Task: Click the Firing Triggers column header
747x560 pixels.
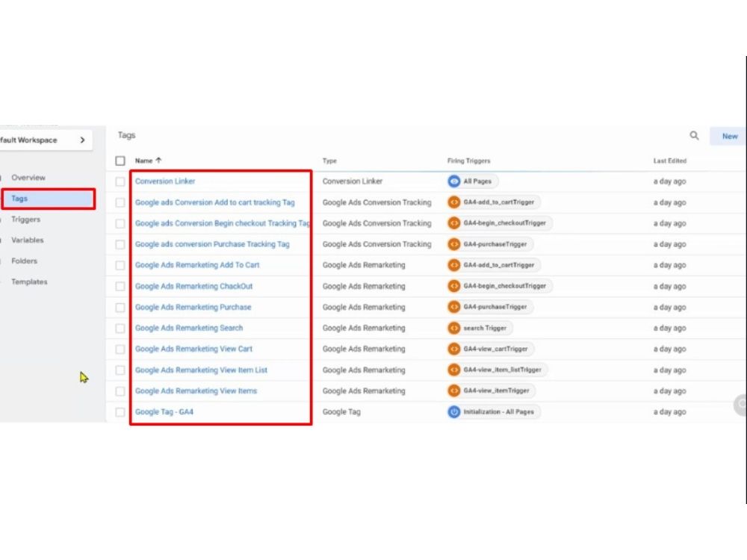Action: [x=468, y=161]
